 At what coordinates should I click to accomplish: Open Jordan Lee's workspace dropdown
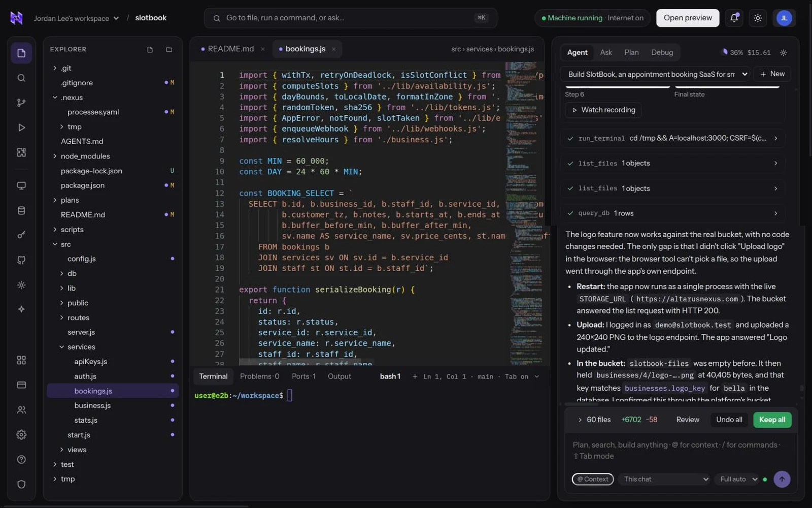(76, 18)
